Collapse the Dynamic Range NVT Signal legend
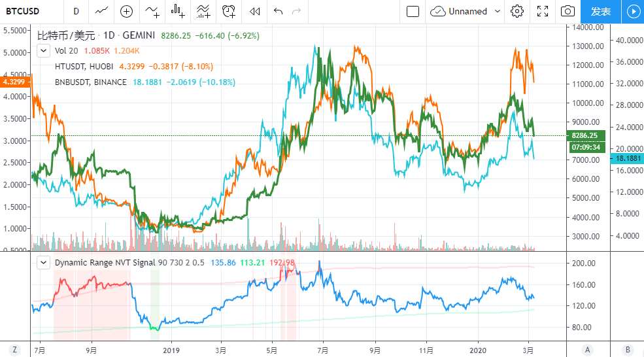The height and width of the screenshot is (357, 644). (x=43, y=262)
